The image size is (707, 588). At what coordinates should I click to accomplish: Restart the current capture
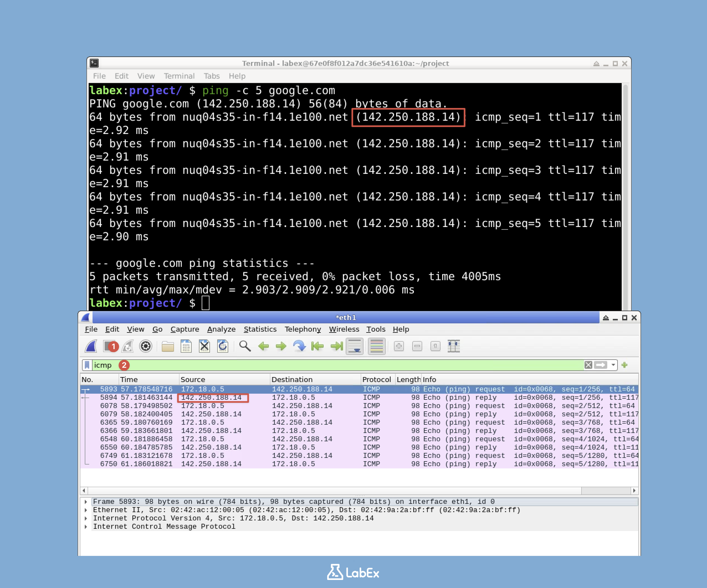coord(128,346)
